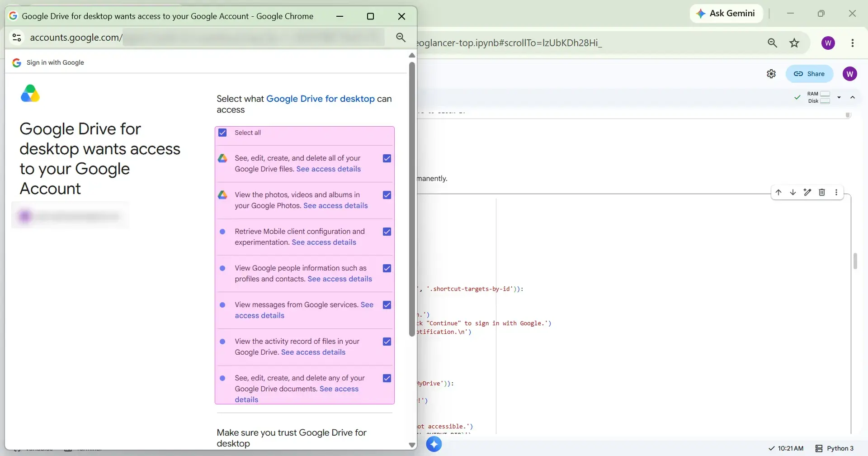Click the Share button in Colab
Screen dimensions: 868x456
click(x=809, y=74)
